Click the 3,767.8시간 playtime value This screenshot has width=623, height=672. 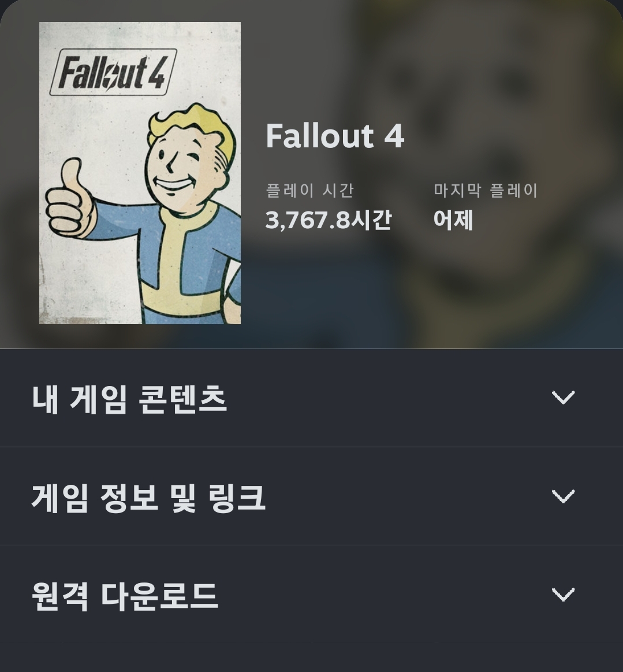(329, 220)
